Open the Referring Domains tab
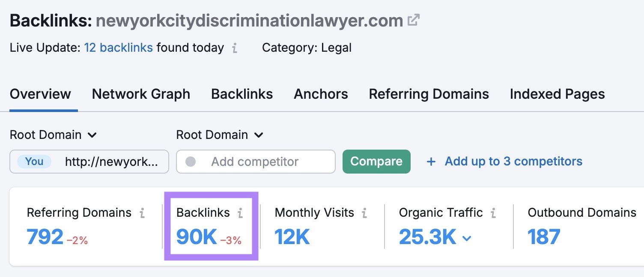This screenshot has width=644, height=277. (429, 94)
